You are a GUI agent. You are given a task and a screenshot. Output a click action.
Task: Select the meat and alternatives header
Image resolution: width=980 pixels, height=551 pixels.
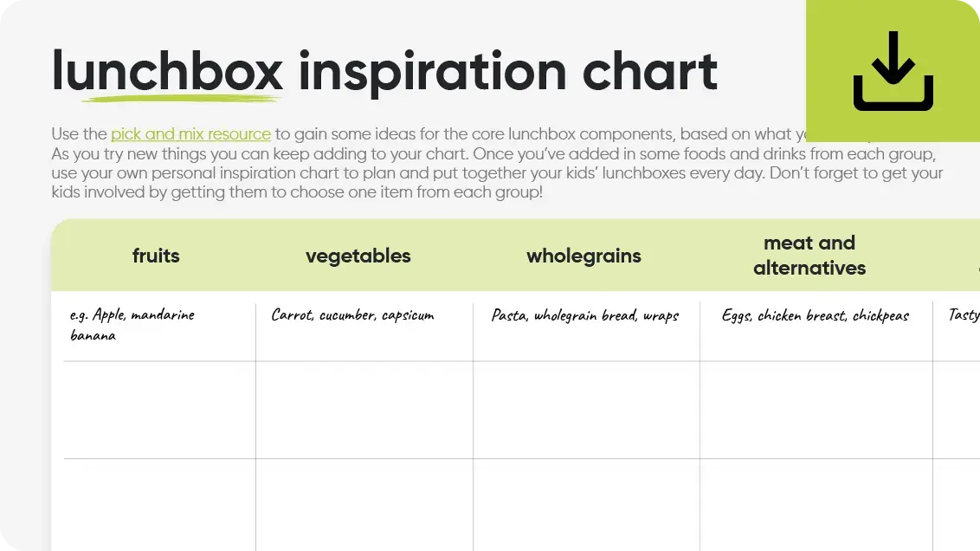tap(809, 256)
